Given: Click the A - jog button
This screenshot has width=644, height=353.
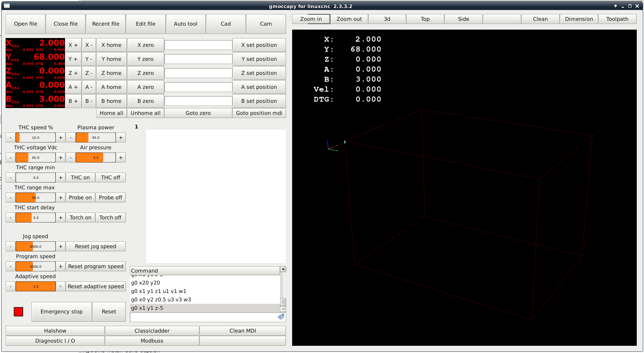Looking at the screenshot, I should click(89, 87).
